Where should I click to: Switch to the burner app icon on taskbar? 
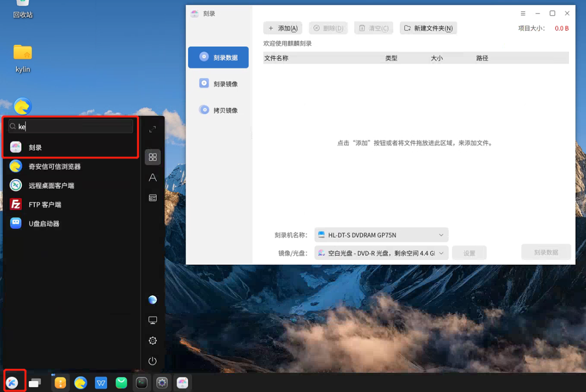[183, 383]
